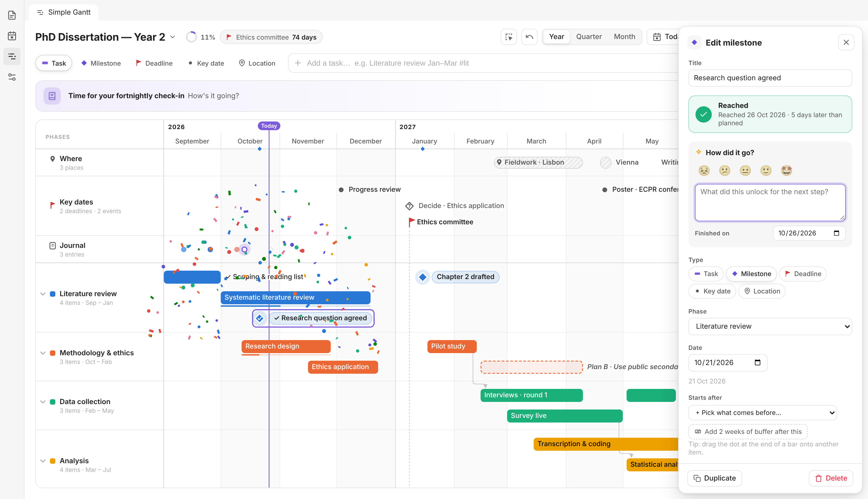Click the fortnightly check-in journal icon
Viewport: 868px width, 499px height.
pyautogui.click(x=52, y=96)
